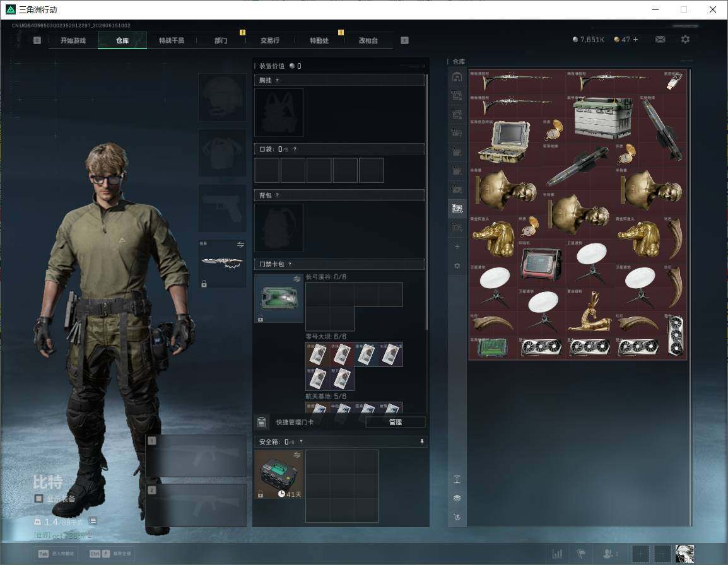Open the statistics bar-chart icon
728x565 pixels.
[x=557, y=554]
